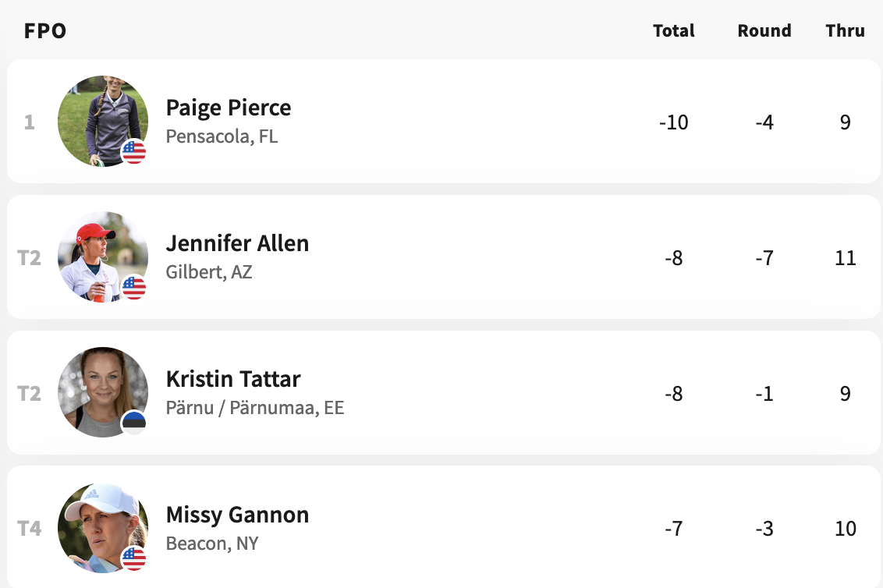Click the FPO division heading

pyautogui.click(x=45, y=30)
